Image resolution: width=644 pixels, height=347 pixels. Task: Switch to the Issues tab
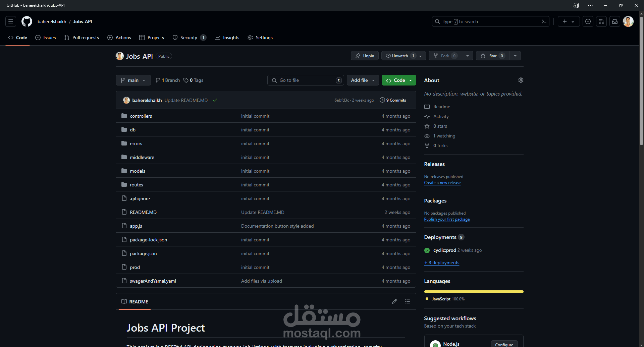pyautogui.click(x=46, y=38)
